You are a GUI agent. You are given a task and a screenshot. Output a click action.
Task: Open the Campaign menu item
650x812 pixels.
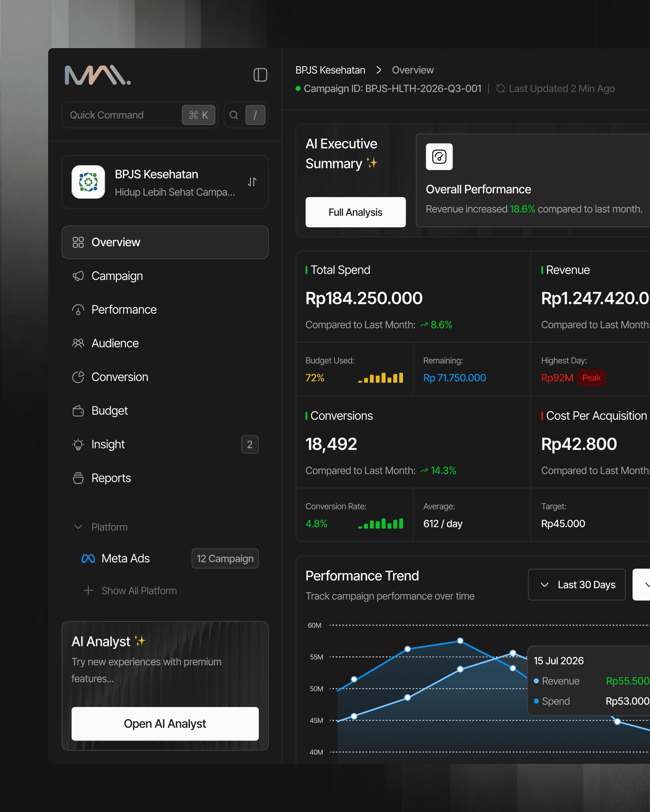point(165,276)
